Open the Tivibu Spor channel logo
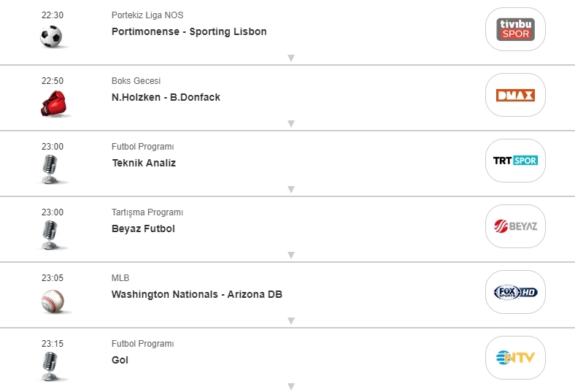The height and width of the screenshot is (392, 575). tap(515, 29)
